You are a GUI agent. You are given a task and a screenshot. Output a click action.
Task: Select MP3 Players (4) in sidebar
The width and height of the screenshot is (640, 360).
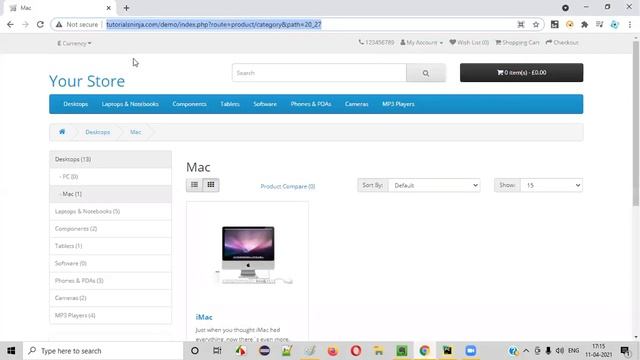click(x=110, y=315)
